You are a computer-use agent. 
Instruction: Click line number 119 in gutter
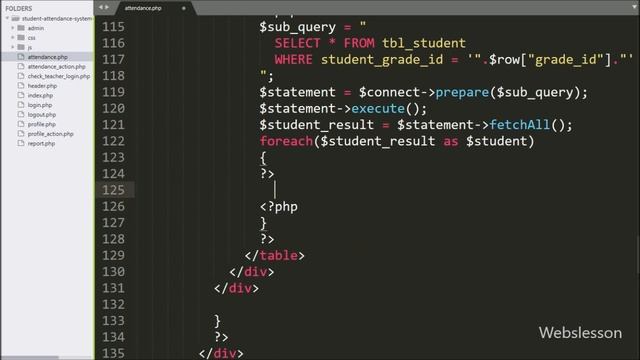click(113, 92)
